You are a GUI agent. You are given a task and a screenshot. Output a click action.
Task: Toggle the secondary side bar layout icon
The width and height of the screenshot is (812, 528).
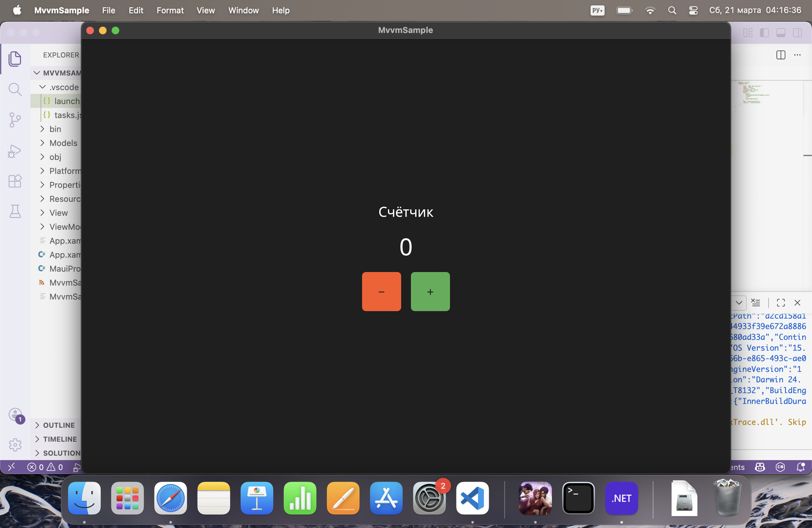click(x=797, y=33)
